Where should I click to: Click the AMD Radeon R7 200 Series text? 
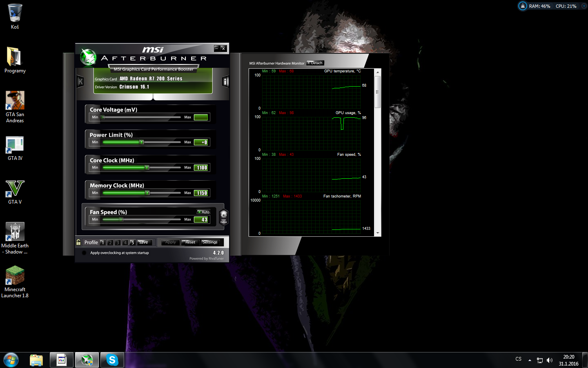coord(151,79)
